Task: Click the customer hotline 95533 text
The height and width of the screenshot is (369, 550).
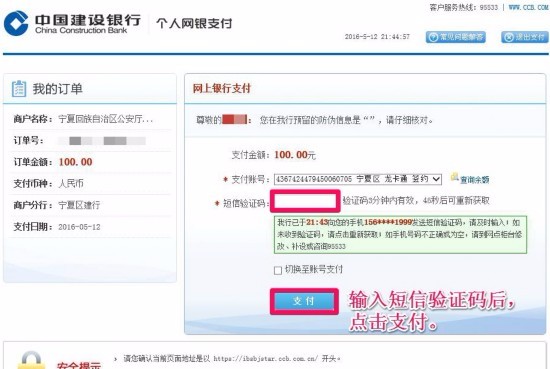Action: point(464,7)
